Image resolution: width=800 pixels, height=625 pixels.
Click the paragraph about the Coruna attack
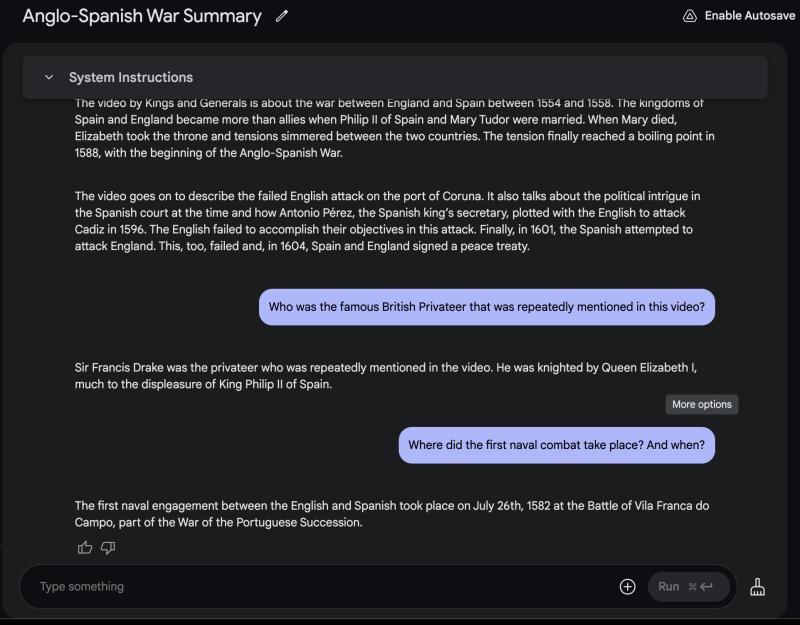click(387, 221)
